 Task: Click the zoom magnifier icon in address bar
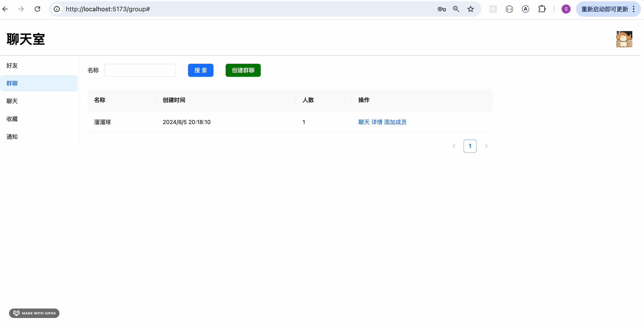tap(456, 9)
